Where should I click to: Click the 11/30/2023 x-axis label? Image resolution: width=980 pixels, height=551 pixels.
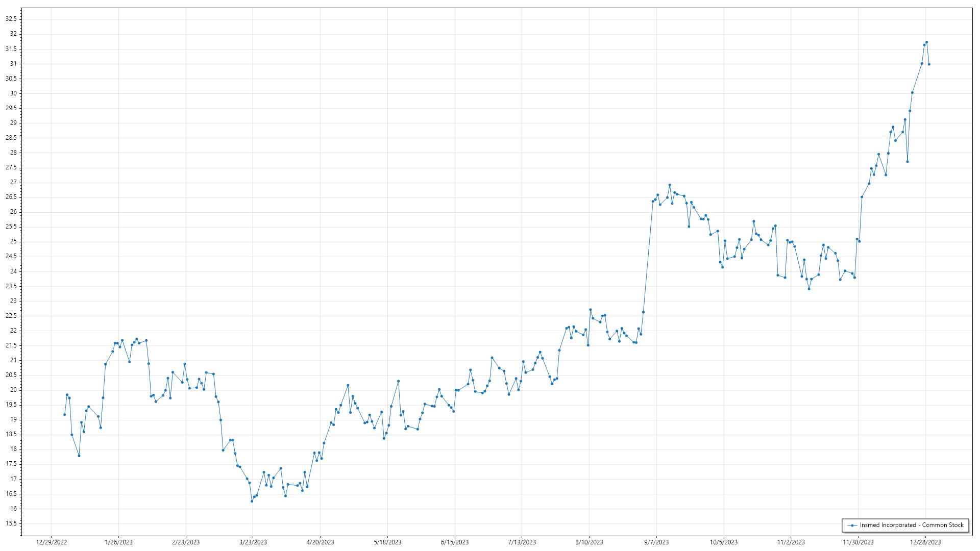858,542
